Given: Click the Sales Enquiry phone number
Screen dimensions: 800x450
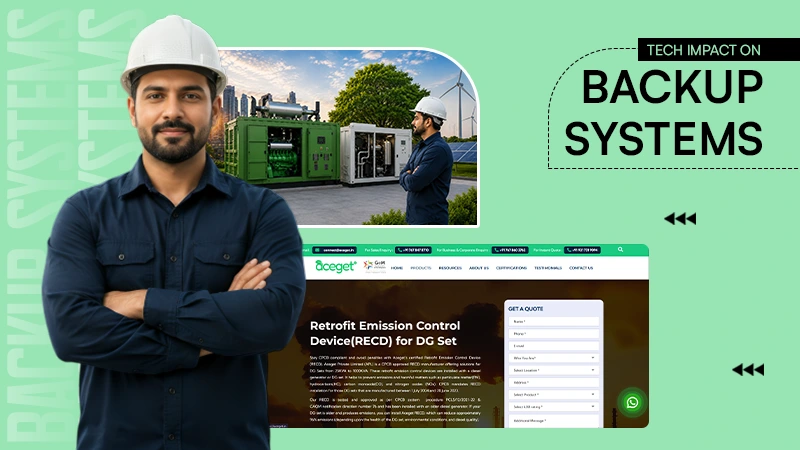Looking at the screenshot, I should [413, 250].
